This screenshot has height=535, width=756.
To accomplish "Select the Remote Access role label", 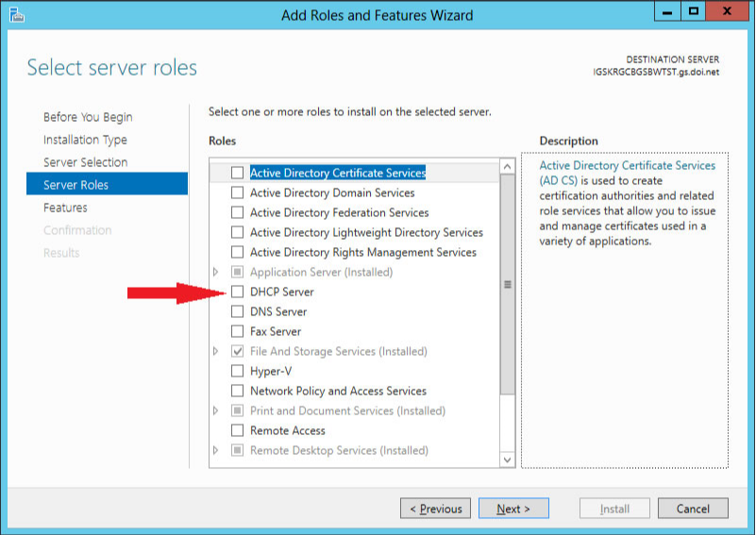I will pos(287,430).
